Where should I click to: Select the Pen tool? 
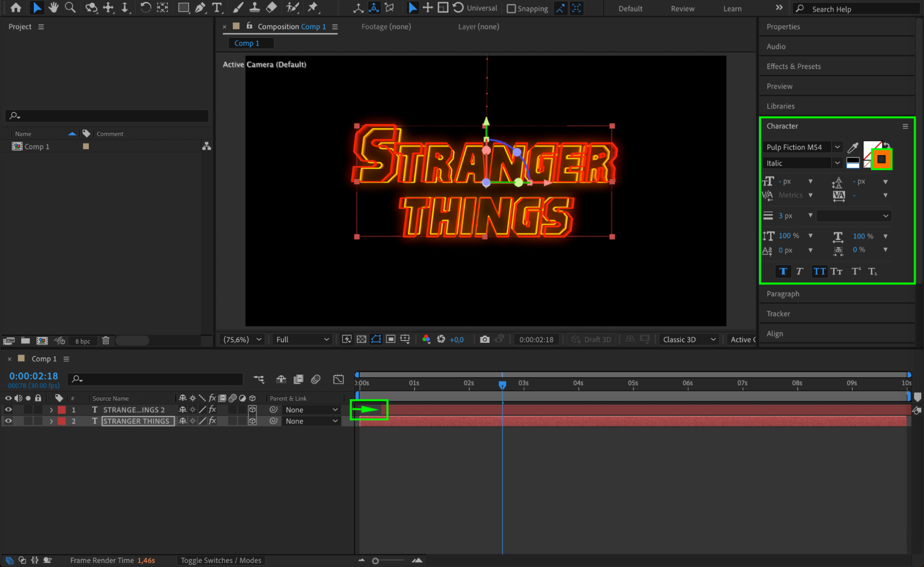200,7
